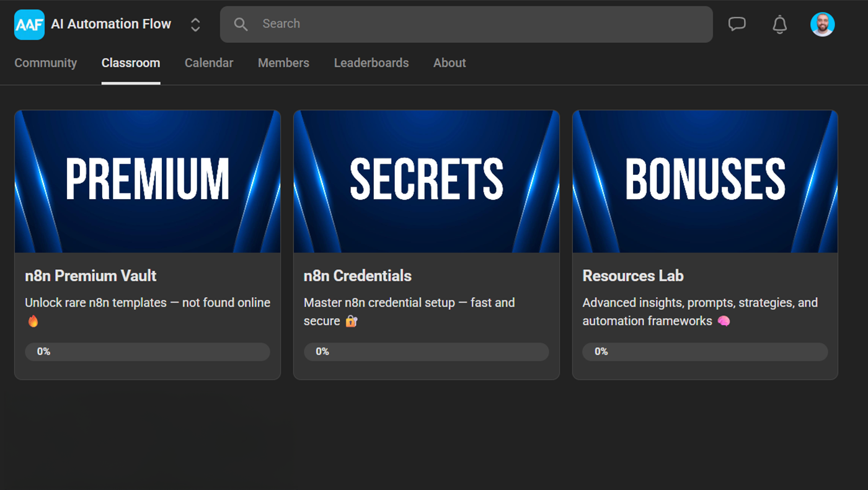
Task: Click the n8n Credentials progress bar
Action: (427, 352)
